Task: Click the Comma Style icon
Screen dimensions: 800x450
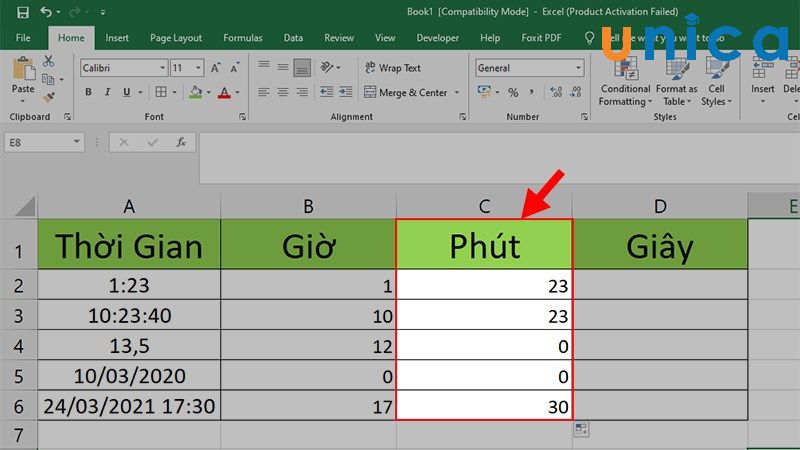Action: [x=532, y=92]
